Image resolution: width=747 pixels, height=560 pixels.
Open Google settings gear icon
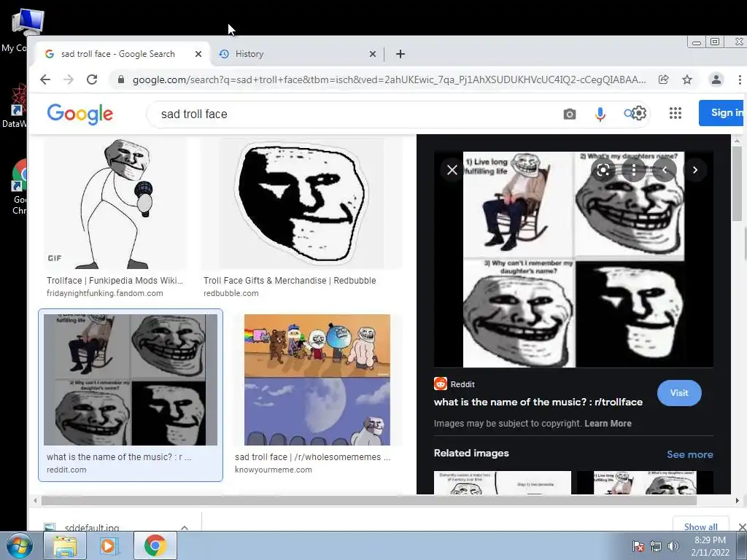coord(639,113)
